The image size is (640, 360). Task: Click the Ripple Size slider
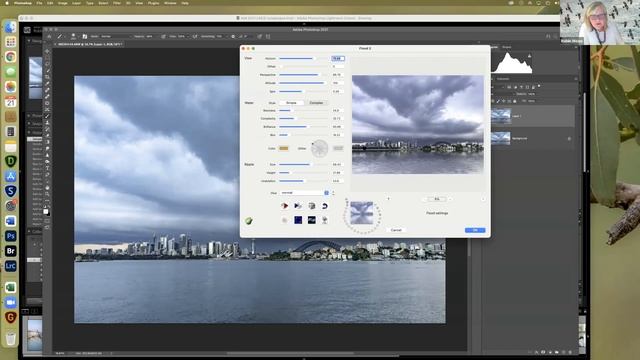[x=304, y=164]
